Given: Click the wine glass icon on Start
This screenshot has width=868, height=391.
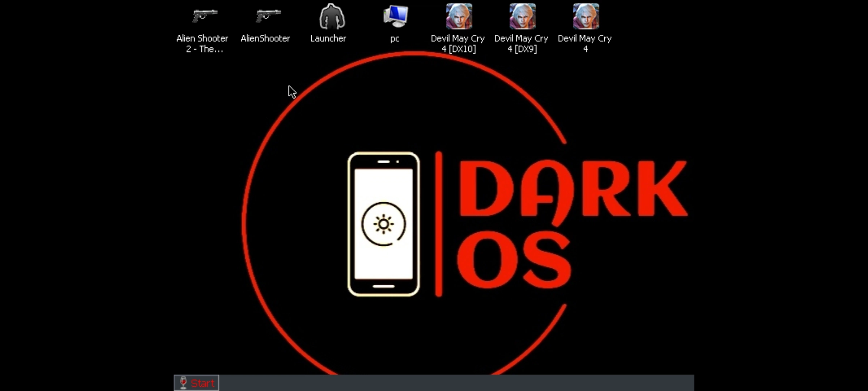Looking at the screenshot, I should point(183,383).
